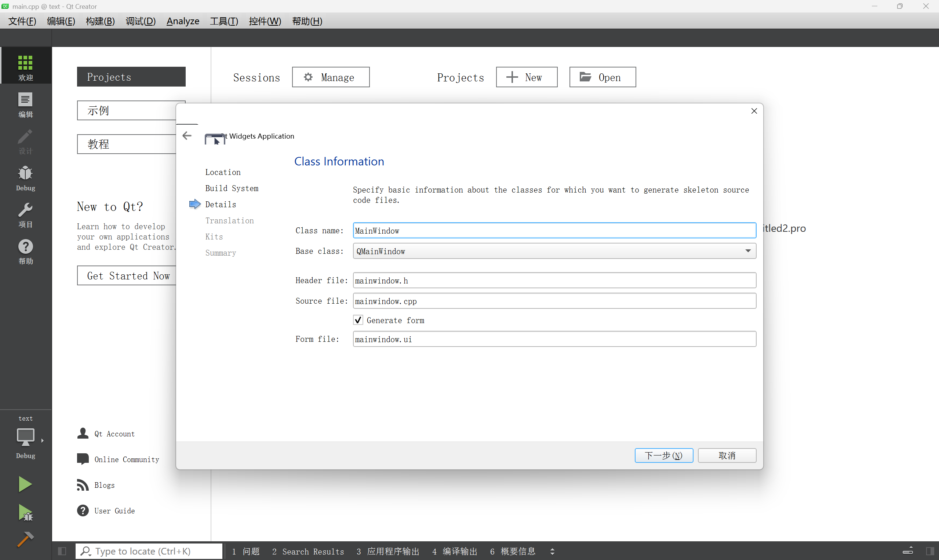Click Translation wizard step
Viewport: 939px width, 560px height.
pyautogui.click(x=230, y=220)
